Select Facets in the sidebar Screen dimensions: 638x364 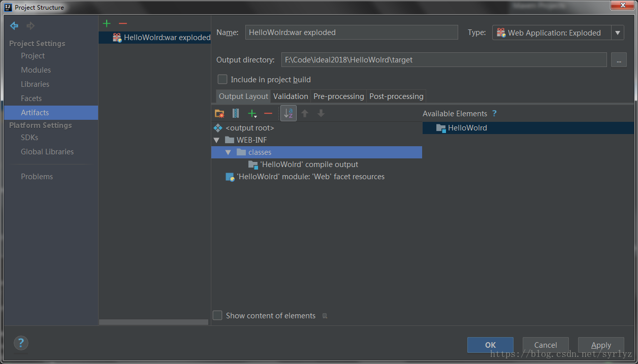pyautogui.click(x=31, y=98)
